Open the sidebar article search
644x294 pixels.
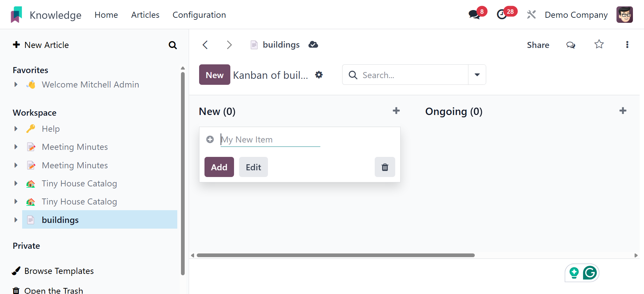[x=173, y=45]
